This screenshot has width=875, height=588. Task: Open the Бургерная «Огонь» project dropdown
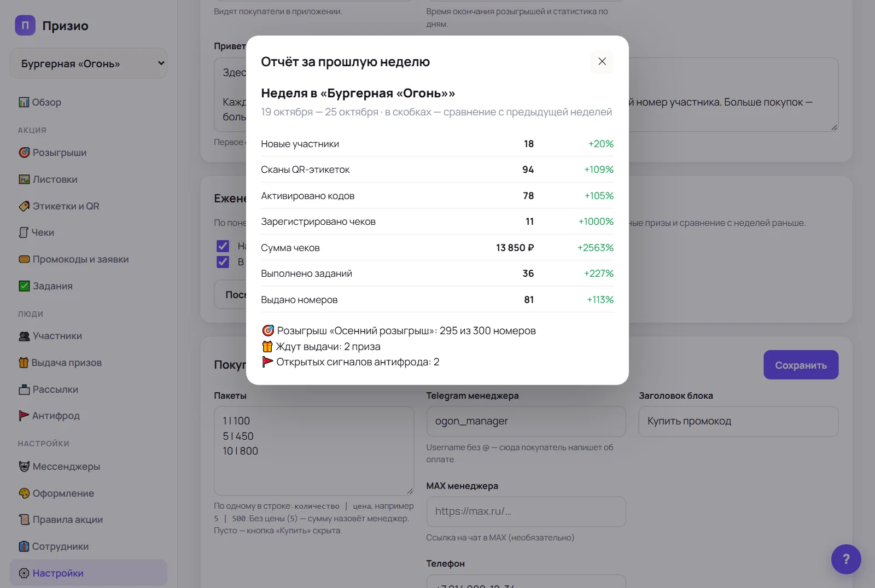pyautogui.click(x=89, y=63)
